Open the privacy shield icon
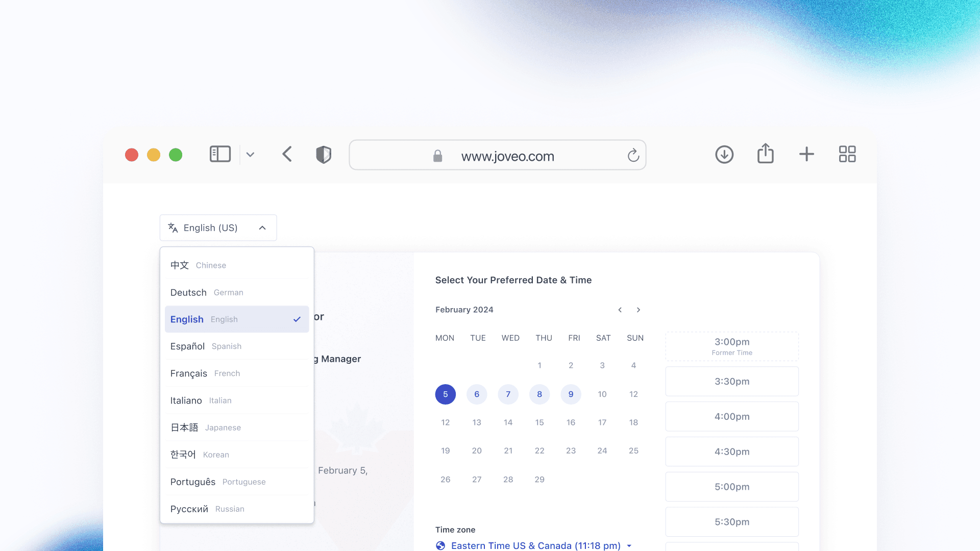This screenshot has height=551, width=980. pyautogui.click(x=324, y=154)
